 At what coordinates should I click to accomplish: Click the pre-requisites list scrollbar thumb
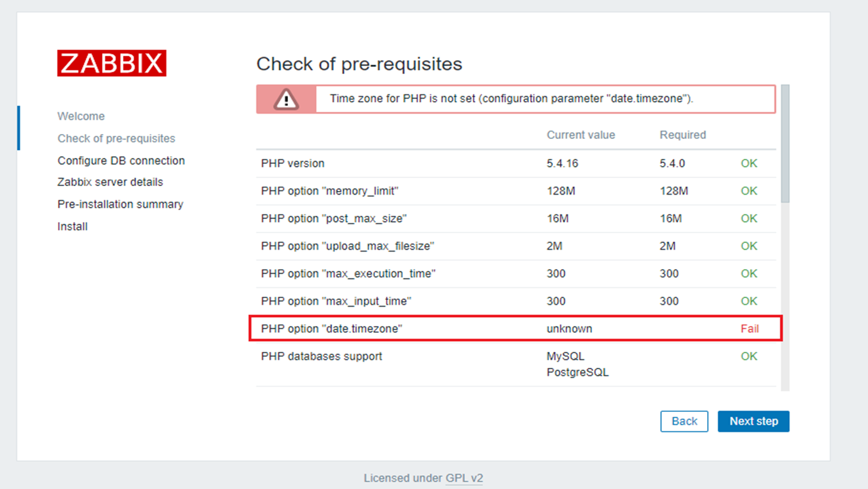[x=785, y=144]
